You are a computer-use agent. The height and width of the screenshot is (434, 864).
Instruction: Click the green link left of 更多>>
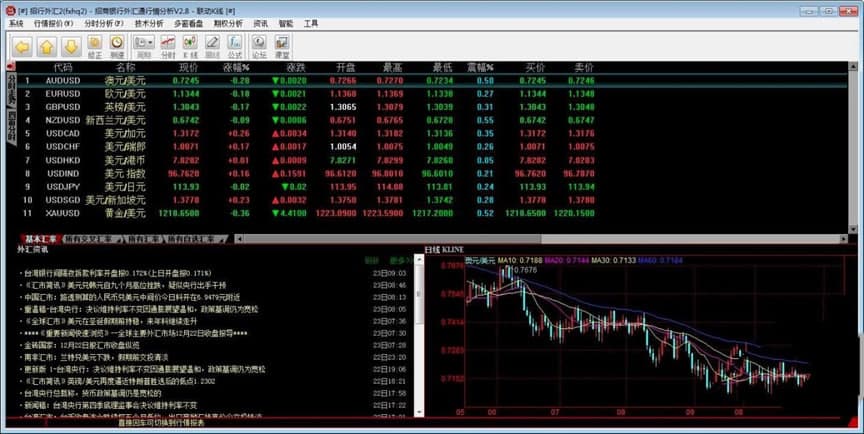pyautogui.click(x=372, y=260)
